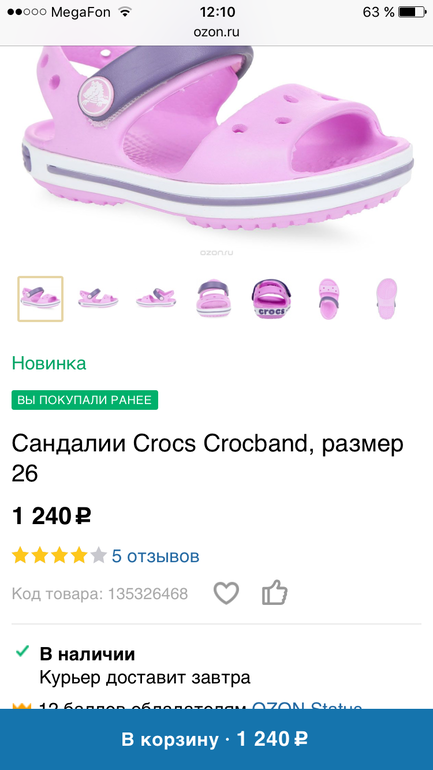Add to cart with В корзину button
Viewport: 433px width, 770px height.
216,739
